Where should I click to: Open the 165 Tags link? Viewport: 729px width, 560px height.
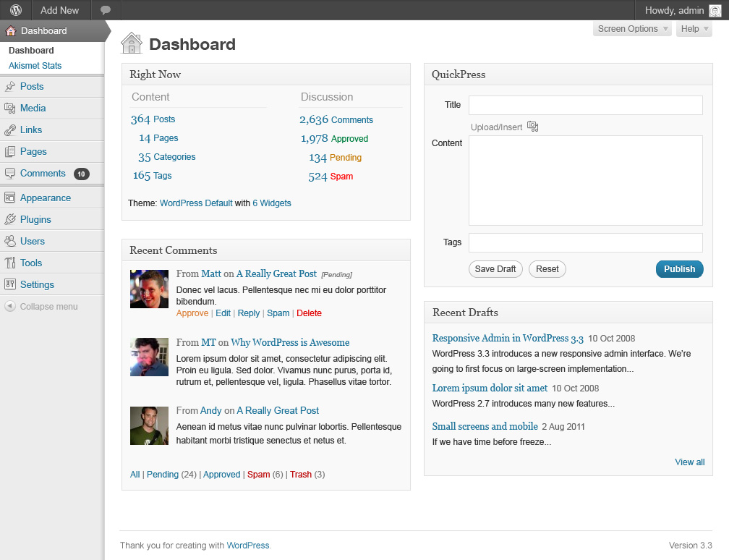click(152, 176)
